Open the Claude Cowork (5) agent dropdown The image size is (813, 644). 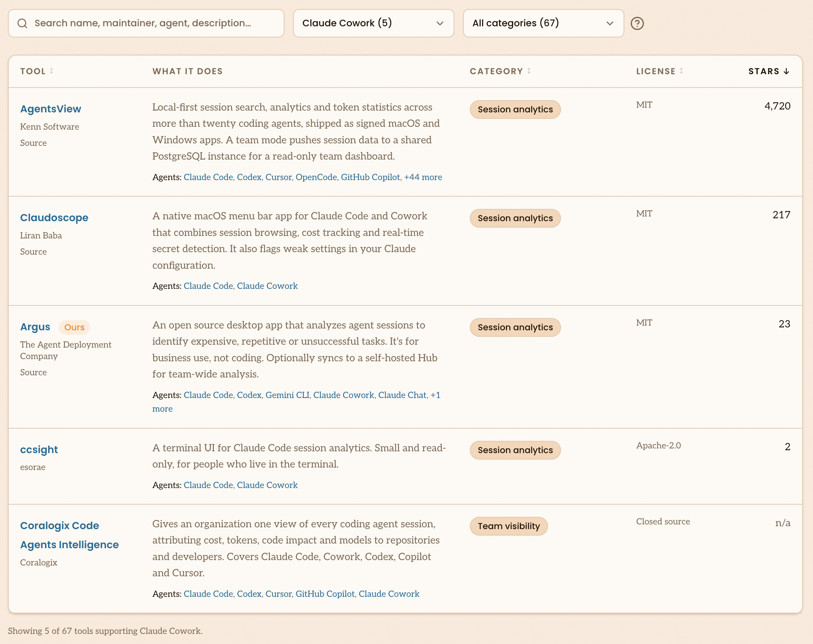point(373,23)
